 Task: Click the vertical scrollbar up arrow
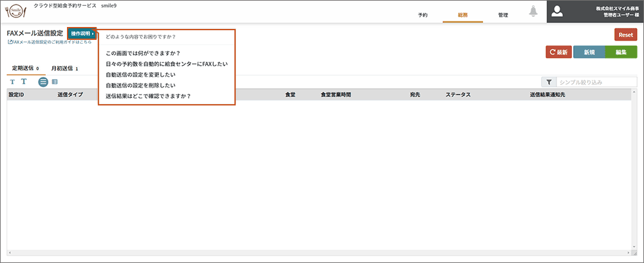(634, 92)
